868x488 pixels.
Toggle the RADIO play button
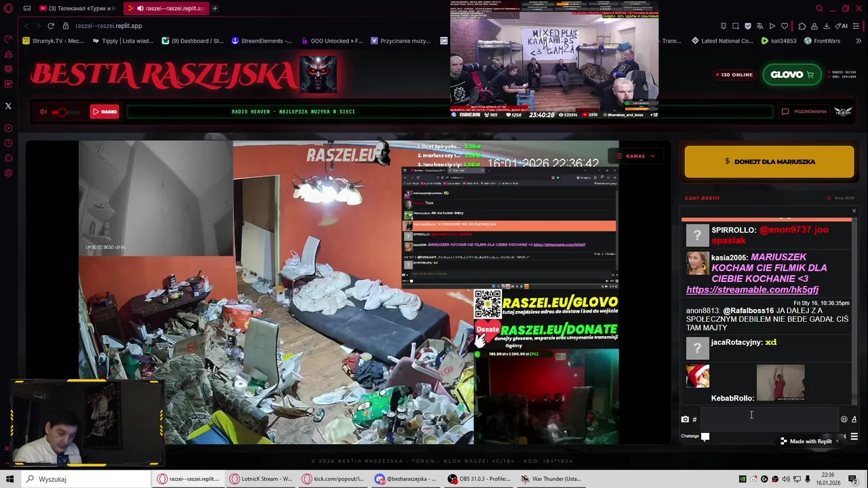(104, 112)
